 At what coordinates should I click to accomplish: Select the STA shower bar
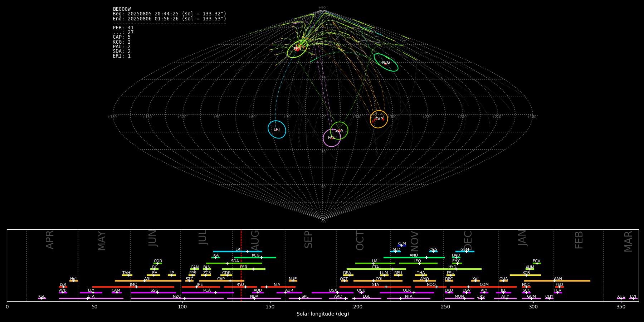coord(375,287)
